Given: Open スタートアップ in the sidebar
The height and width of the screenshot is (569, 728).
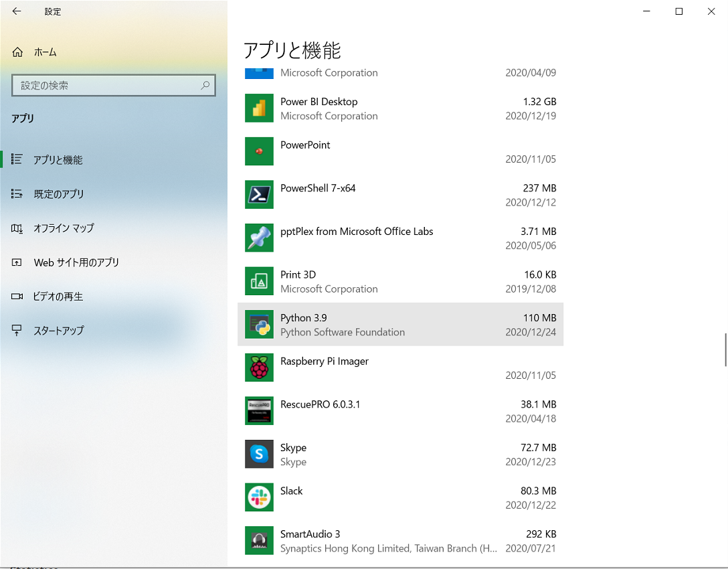Looking at the screenshot, I should coord(114,330).
